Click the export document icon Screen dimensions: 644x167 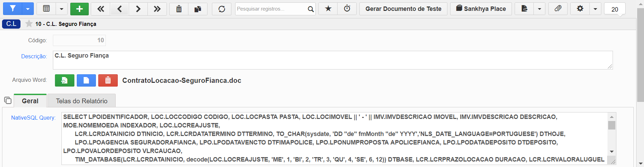point(524,9)
